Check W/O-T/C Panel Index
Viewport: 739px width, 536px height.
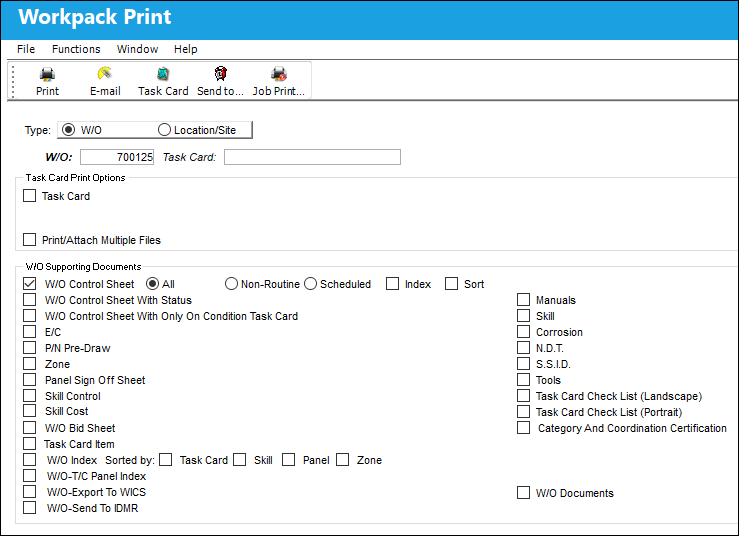tap(29, 476)
